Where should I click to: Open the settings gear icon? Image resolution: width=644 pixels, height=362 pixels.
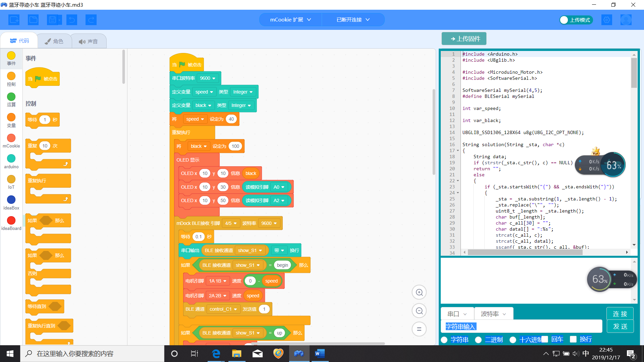point(606,20)
